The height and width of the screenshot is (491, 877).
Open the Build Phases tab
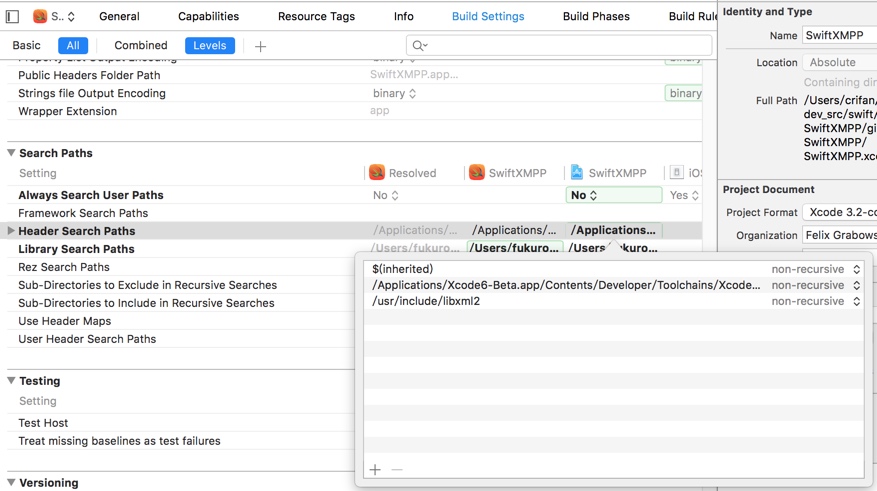tap(596, 16)
